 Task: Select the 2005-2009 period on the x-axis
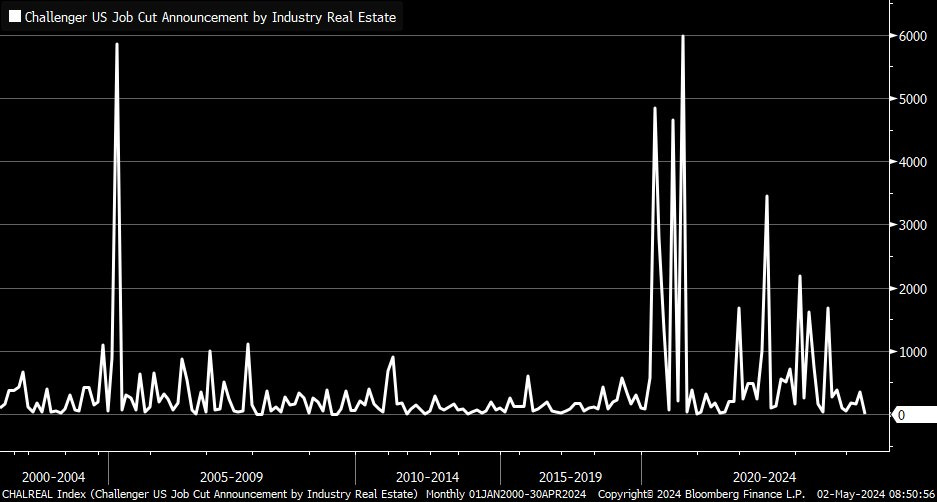tap(231, 476)
